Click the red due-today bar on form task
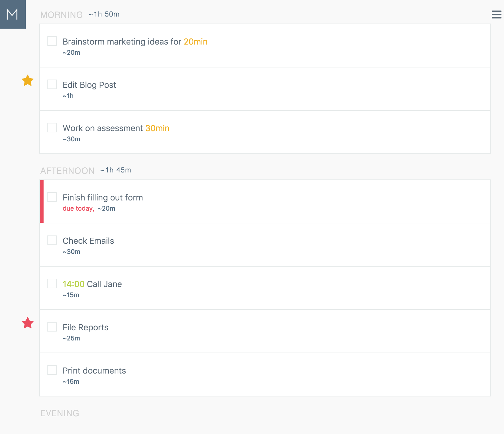The image size is (504, 434). pos(42,201)
